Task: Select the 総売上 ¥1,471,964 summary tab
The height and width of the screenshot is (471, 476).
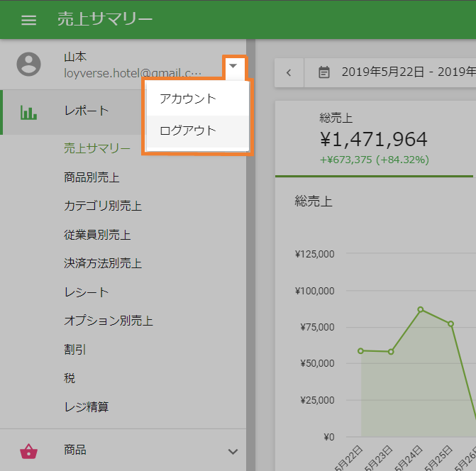Action: click(373, 139)
